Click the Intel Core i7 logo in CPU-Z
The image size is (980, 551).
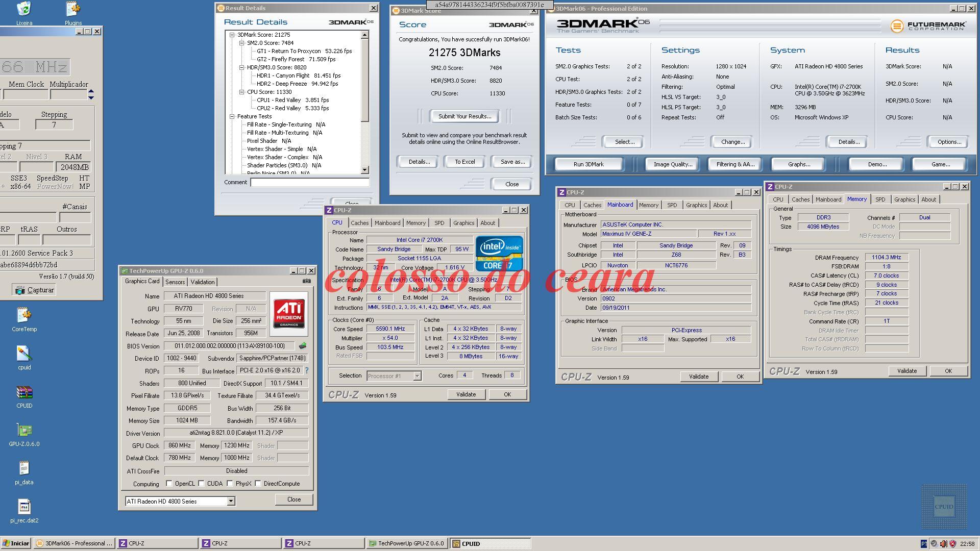pyautogui.click(x=499, y=253)
